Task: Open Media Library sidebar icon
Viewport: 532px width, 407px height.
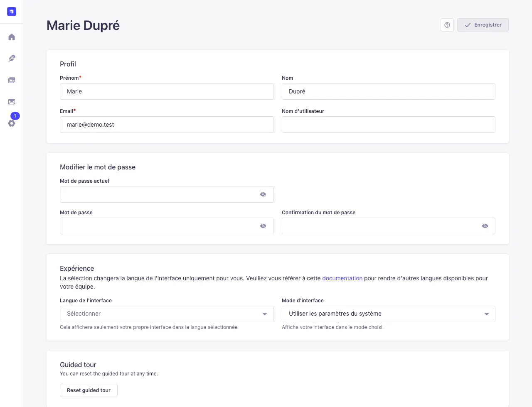Action: 12,80
